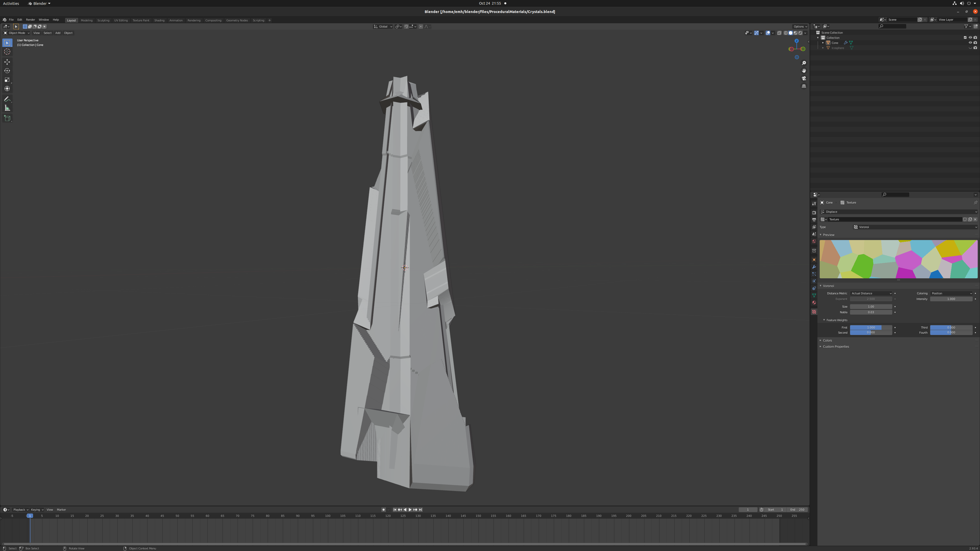Switch to the Sculpting workspace tab
This screenshot has height=551, width=980.
pyautogui.click(x=103, y=20)
